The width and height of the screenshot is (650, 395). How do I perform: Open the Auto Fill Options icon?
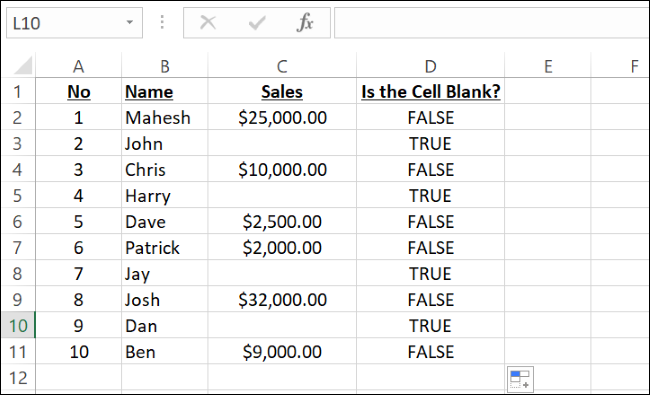point(520,379)
